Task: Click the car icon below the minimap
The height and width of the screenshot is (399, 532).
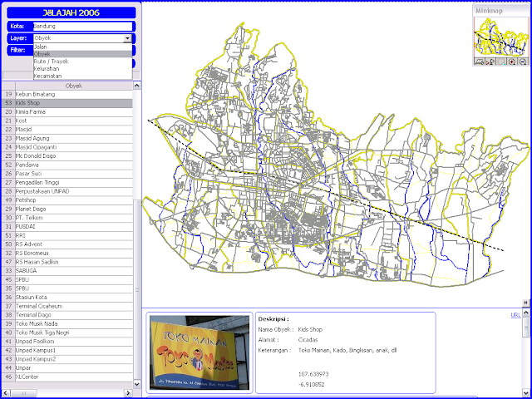Action: pos(480,62)
